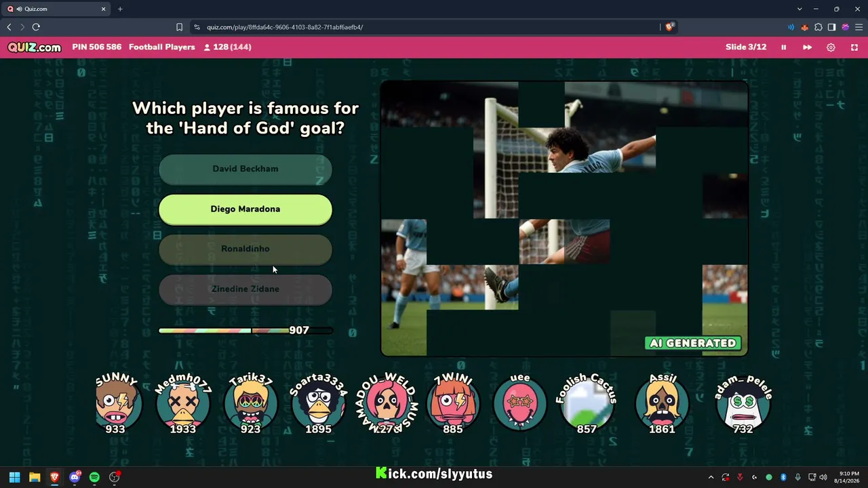Pause the quiz slide
Image resolution: width=868 pixels, height=488 pixels.
click(x=784, y=47)
